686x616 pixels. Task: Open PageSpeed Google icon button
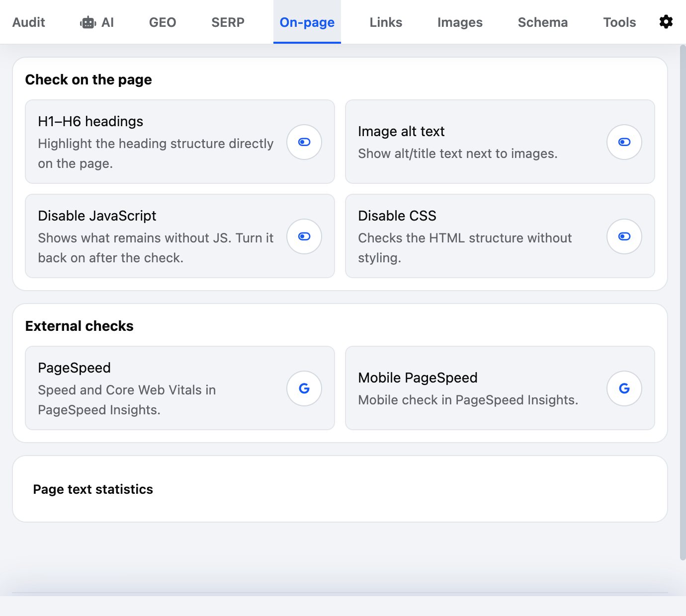click(304, 388)
